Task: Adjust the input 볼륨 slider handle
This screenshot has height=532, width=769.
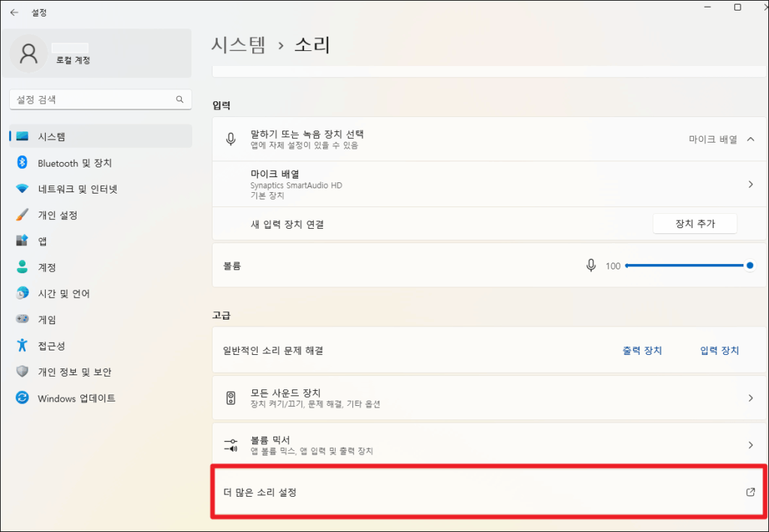Action: pyautogui.click(x=749, y=266)
